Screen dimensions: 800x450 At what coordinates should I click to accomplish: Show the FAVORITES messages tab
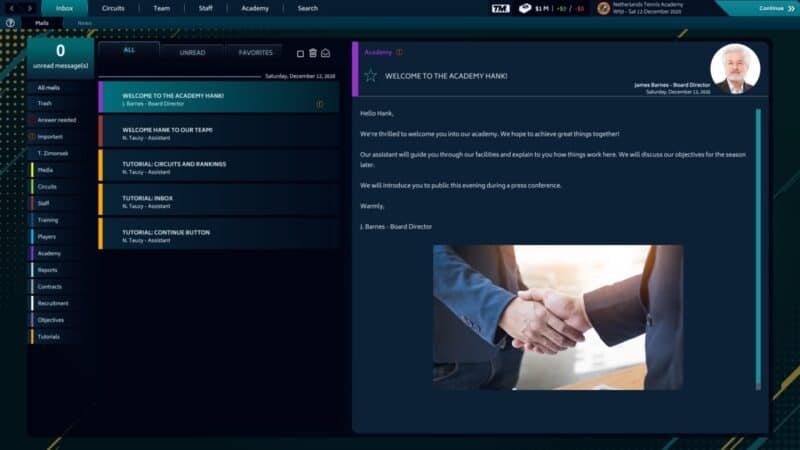[256, 52]
